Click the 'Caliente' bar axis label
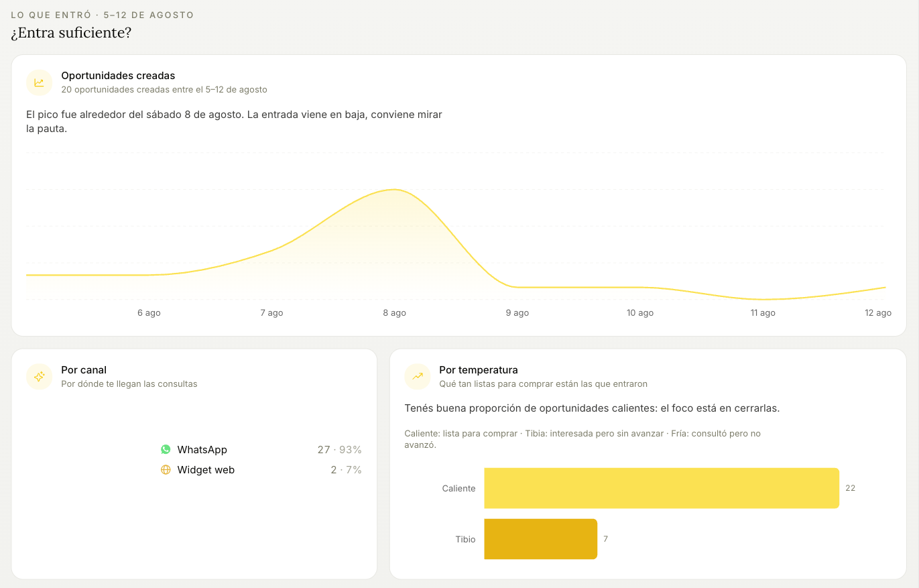Image resolution: width=919 pixels, height=588 pixels. [459, 489]
